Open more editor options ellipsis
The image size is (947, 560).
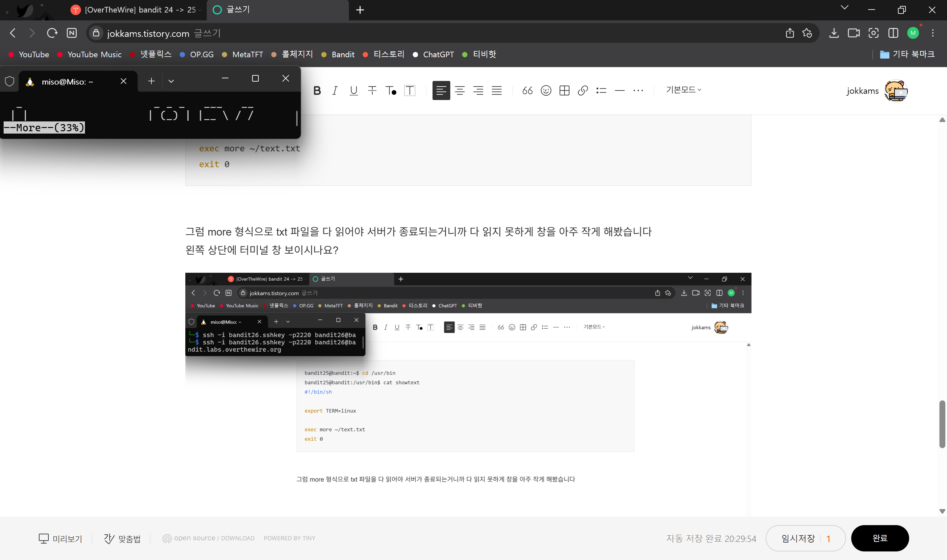point(638,90)
